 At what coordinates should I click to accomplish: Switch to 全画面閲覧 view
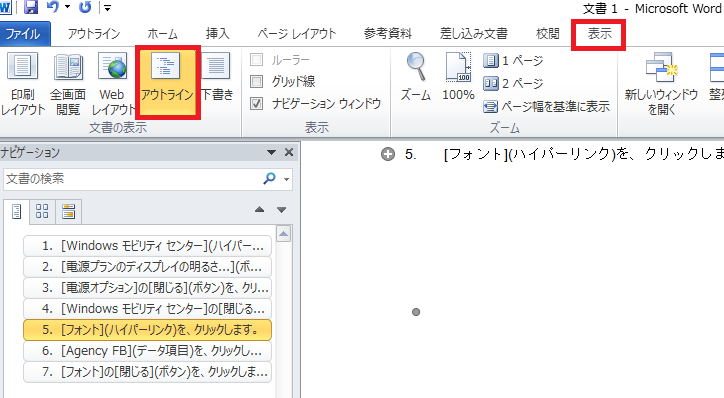pyautogui.click(x=68, y=84)
